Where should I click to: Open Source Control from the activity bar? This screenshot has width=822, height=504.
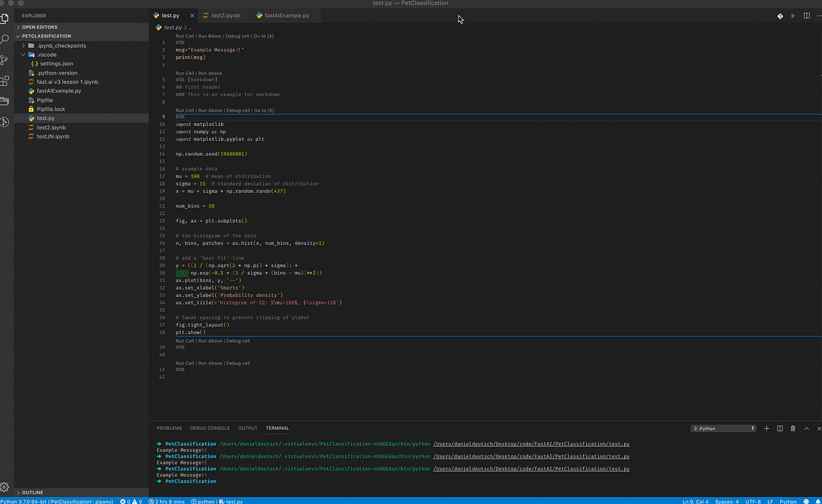[x=5, y=60]
